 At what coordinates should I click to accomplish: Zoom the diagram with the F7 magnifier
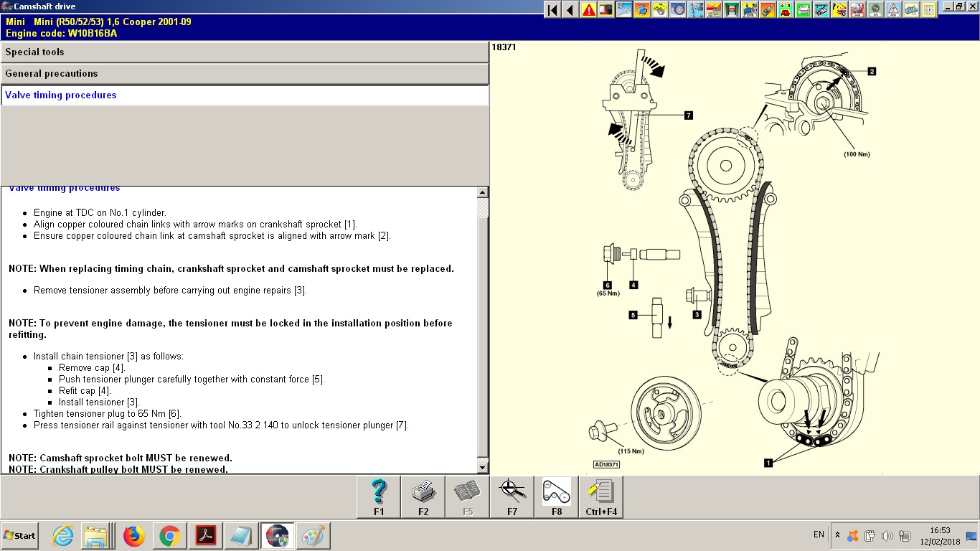[512, 496]
